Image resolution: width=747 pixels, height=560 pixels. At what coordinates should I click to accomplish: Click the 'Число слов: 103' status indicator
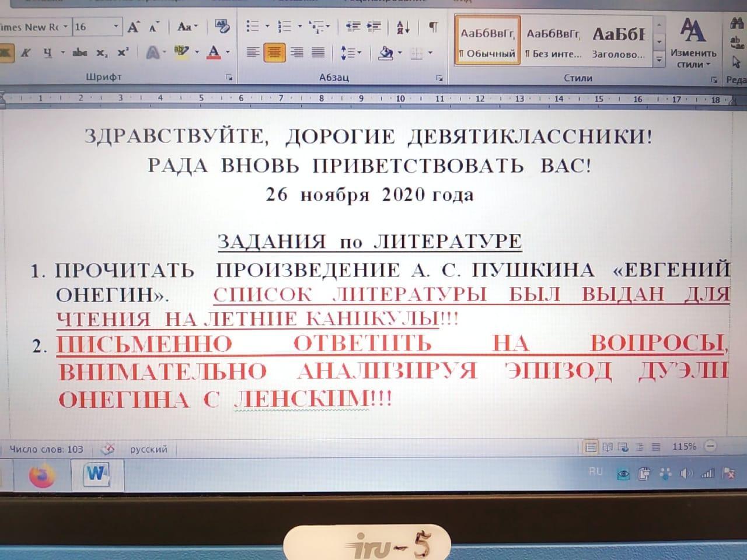point(47,449)
